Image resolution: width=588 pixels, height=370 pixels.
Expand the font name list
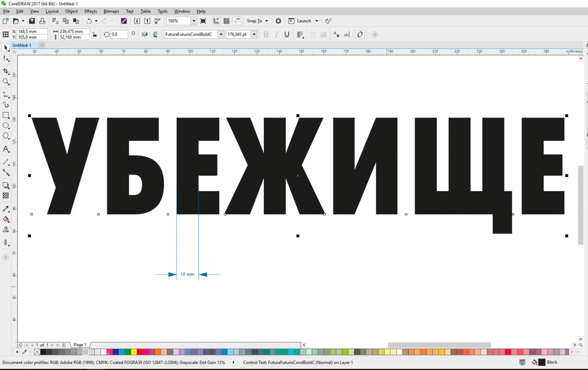coord(221,34)
